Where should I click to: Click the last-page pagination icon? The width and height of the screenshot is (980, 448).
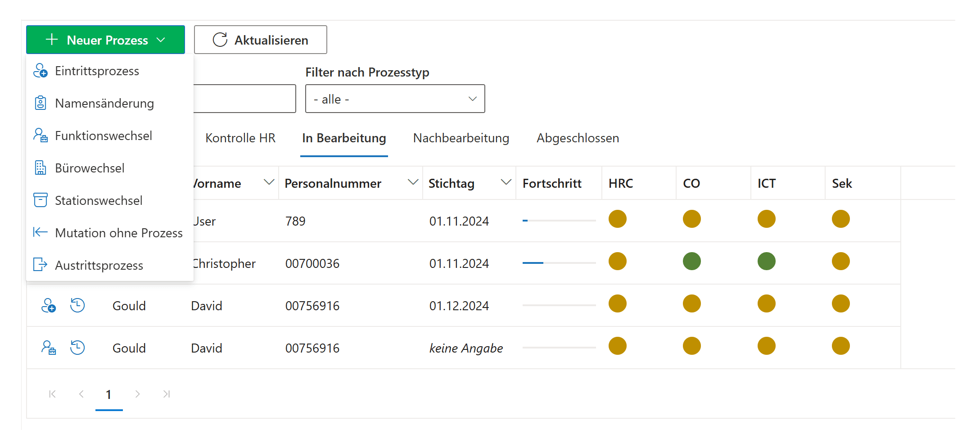click(x=166, y=394)
